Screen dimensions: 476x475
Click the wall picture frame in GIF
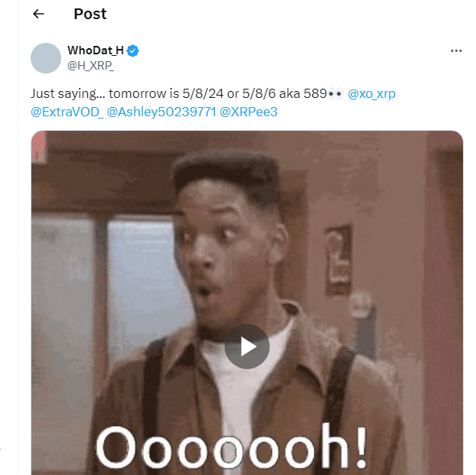pos(338,260)
